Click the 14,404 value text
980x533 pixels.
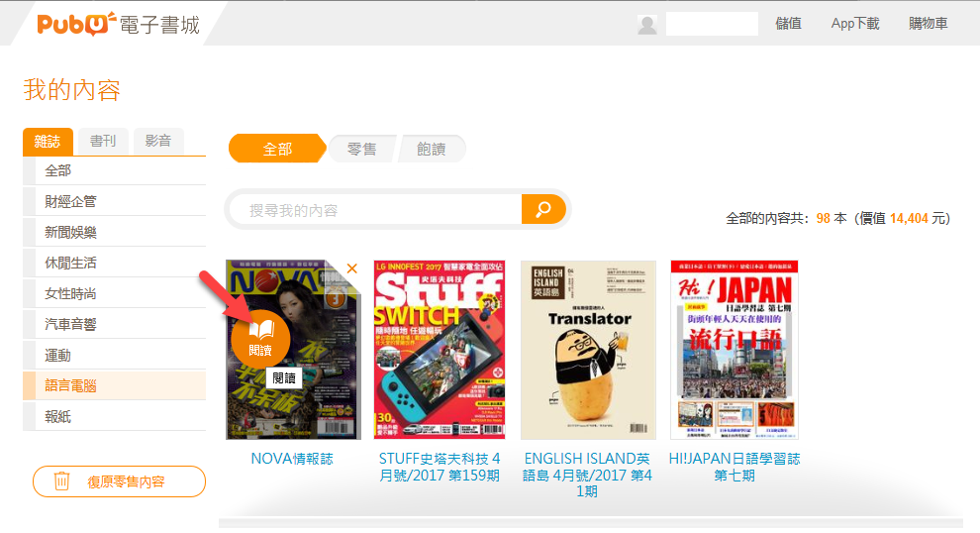[909, 218]
